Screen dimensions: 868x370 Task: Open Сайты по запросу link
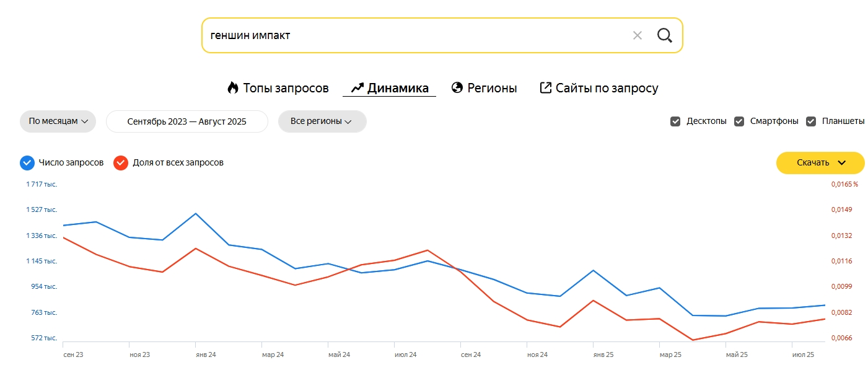point(607,88)
